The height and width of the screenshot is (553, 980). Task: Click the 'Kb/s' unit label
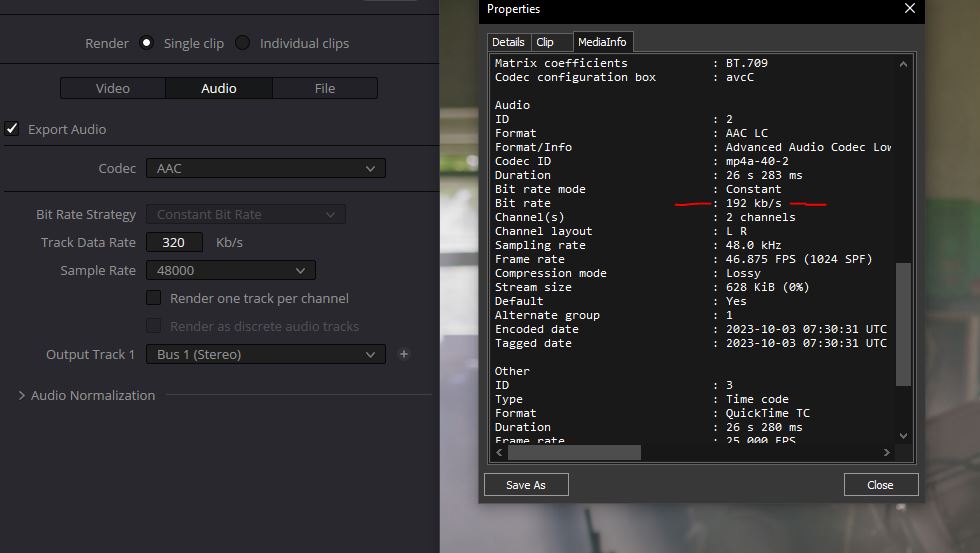point(229,242)
